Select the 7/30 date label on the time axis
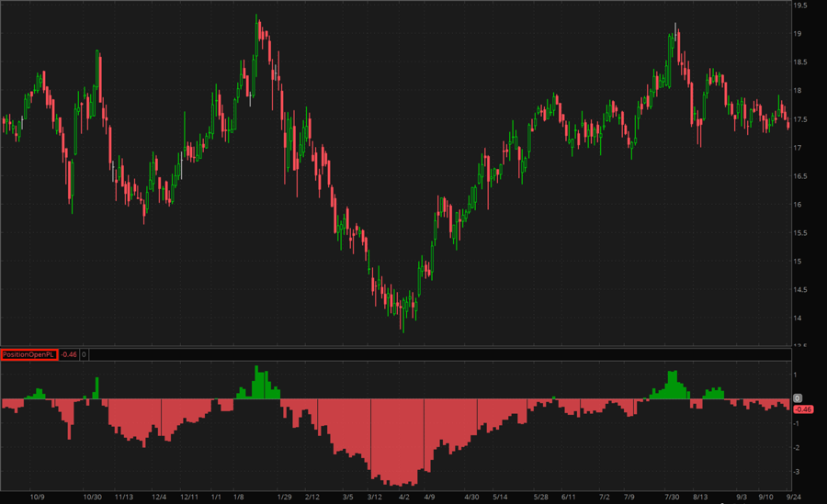The height and width of the screenshot is (504, 827). point(673,496)
